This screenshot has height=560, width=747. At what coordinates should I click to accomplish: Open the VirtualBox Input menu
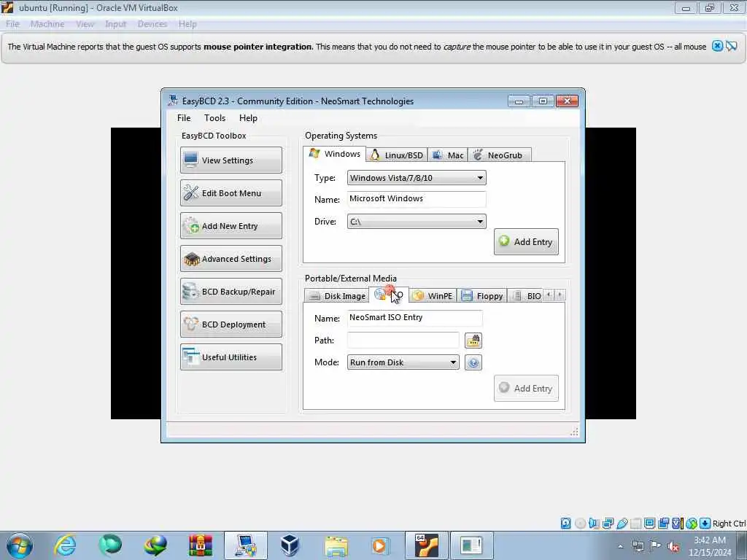[x=116, y=24]
